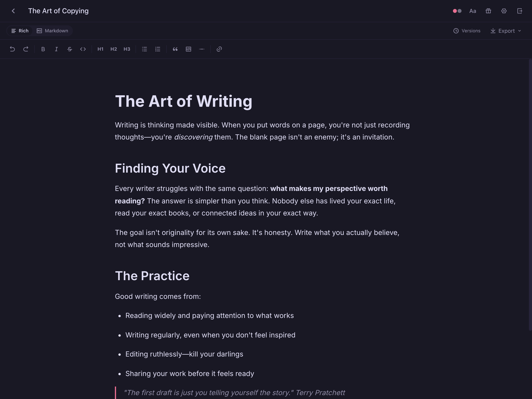Insert a horizontal rule

[202, 49]
